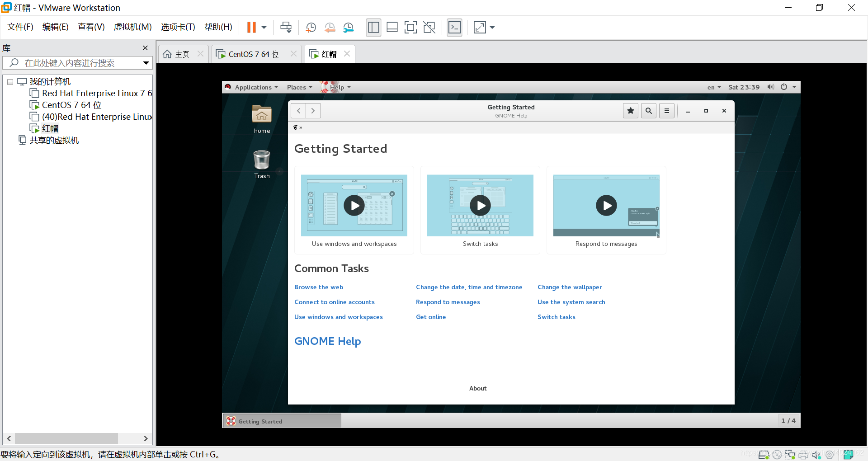Screen dimensions: 868x461
Task: Open the 查看(V) menu
Action: pos(91,27)
